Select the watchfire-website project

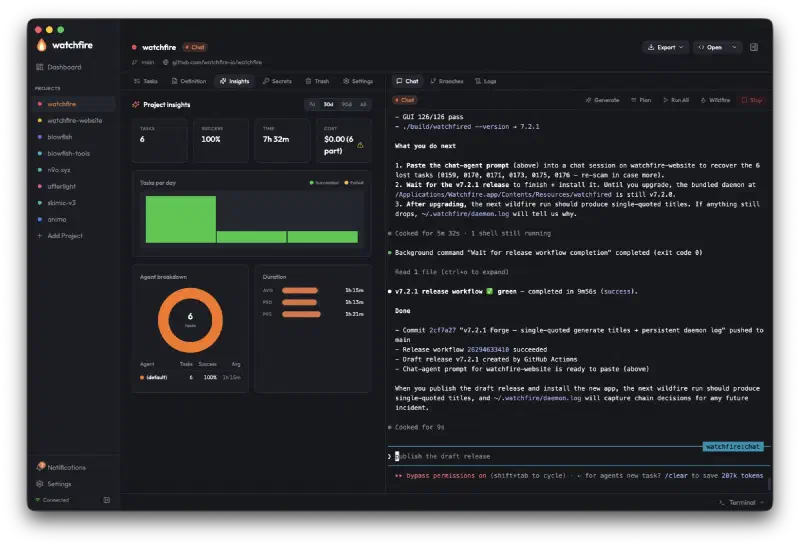[74, 120]
